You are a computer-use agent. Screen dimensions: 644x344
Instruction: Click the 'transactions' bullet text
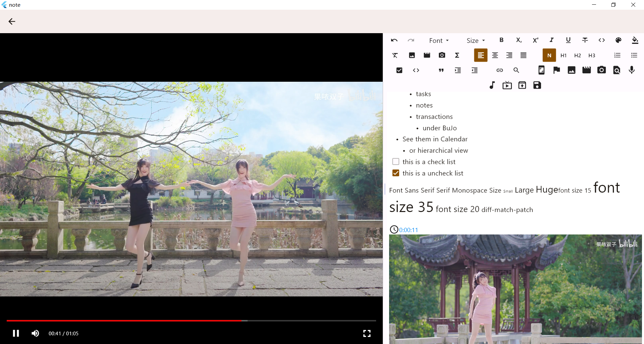434,117
